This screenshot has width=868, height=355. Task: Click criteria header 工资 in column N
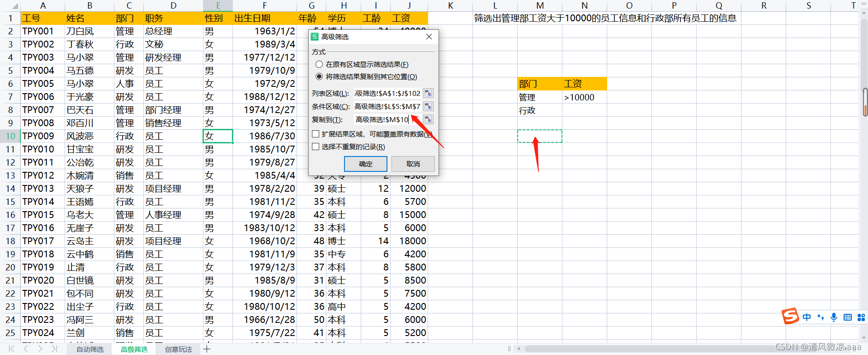pyautogui.click(x=585, y=84)
